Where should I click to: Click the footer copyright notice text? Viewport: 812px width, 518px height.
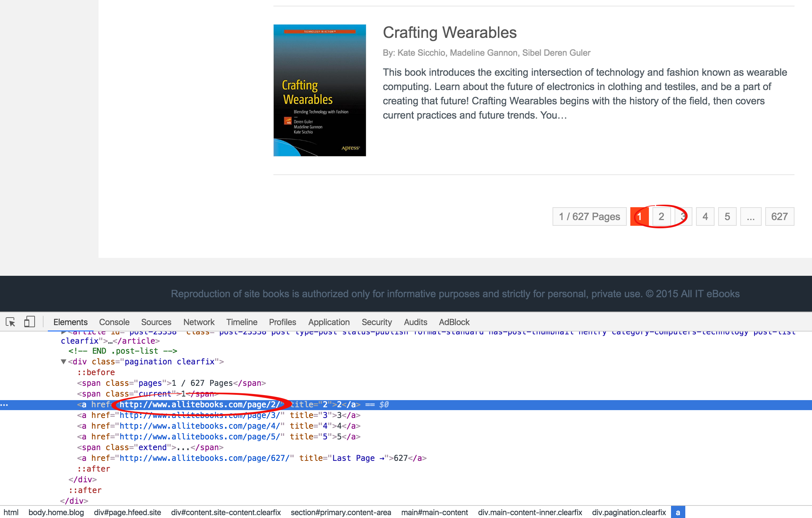click(x=455, y=294)
